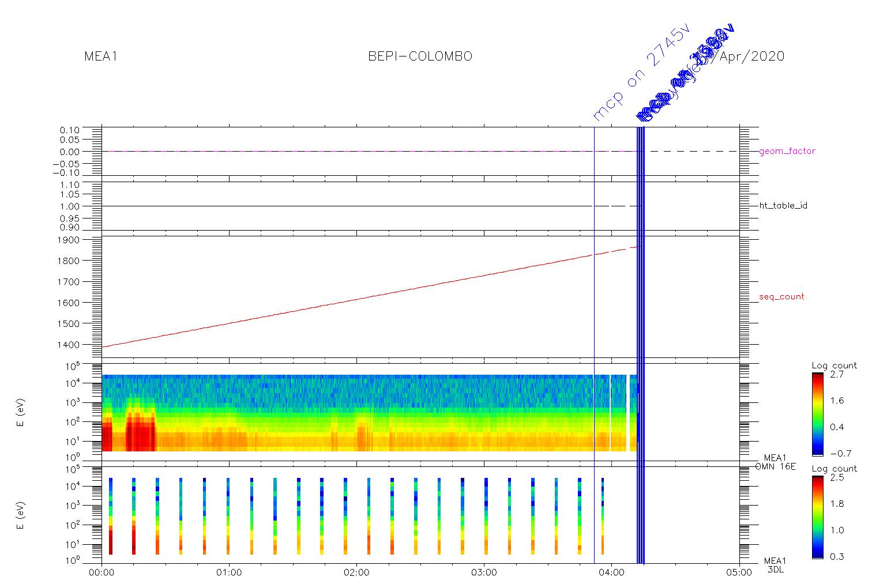The image size is (872, 588).
Task: Click the magenta dashed geom_factor line
Action: [369, 151]
